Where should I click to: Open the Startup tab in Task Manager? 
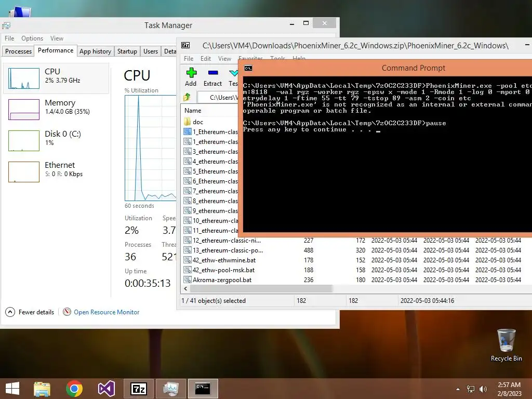[x=127, y=51]
